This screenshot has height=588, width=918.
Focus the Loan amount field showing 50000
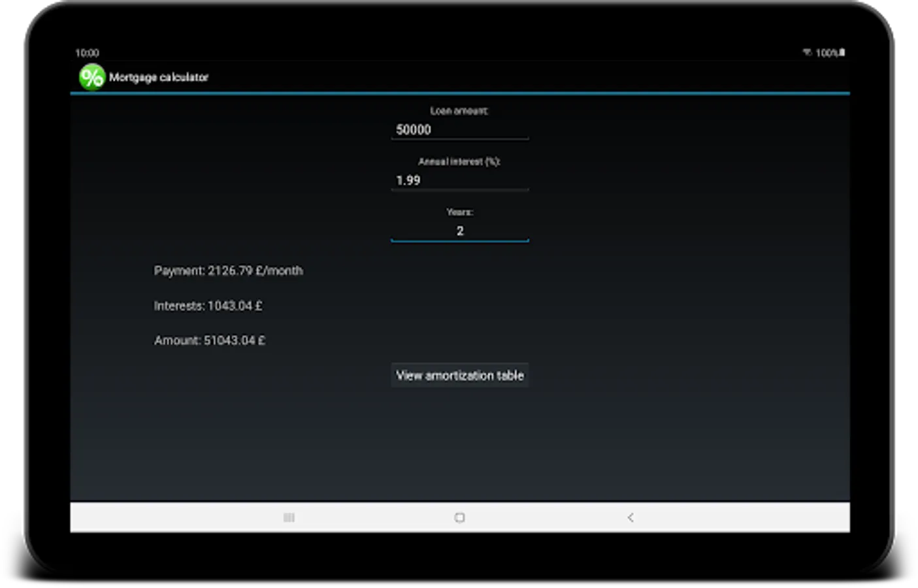click(x=459, y=129)
